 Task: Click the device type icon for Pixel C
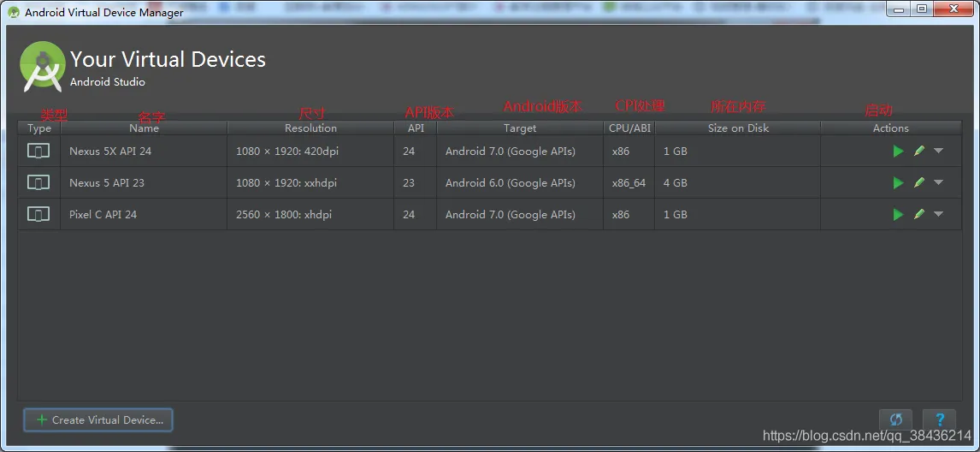38,213
